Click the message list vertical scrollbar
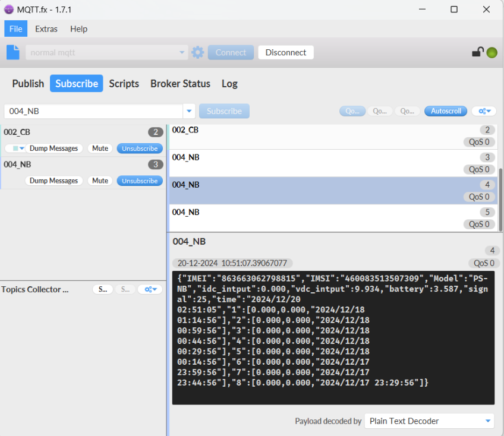This screenshot has width=504, height=436. point(500,199)
